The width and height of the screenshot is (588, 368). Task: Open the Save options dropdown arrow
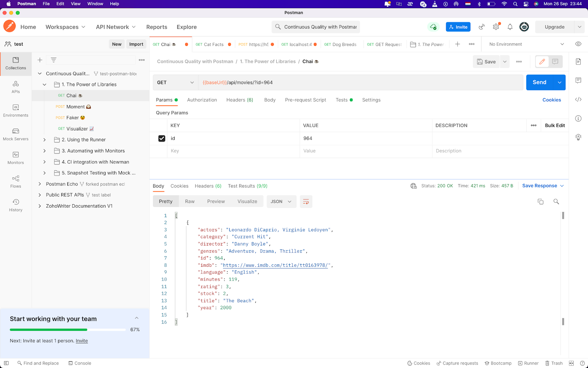505,62
